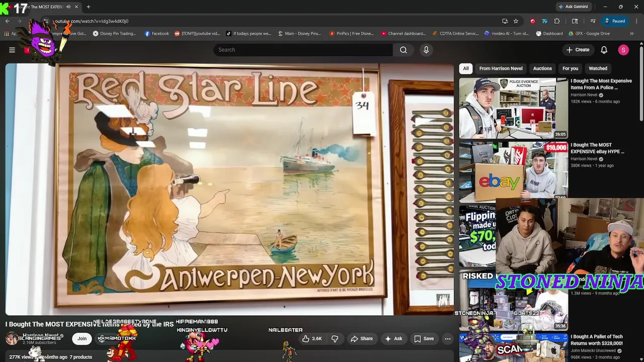Open the [TOMT] youtube vid bookmark
644x362 pixels.
(197, 34)
